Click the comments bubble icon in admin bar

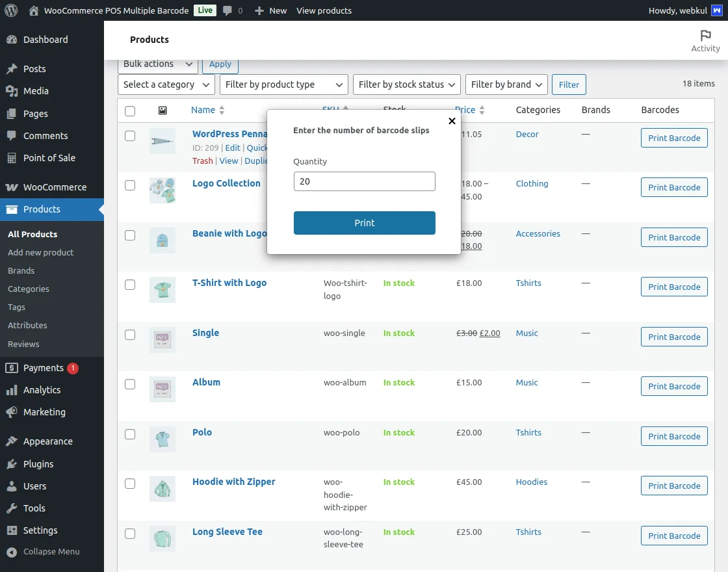pyautogui.click(x=227, y=10)
